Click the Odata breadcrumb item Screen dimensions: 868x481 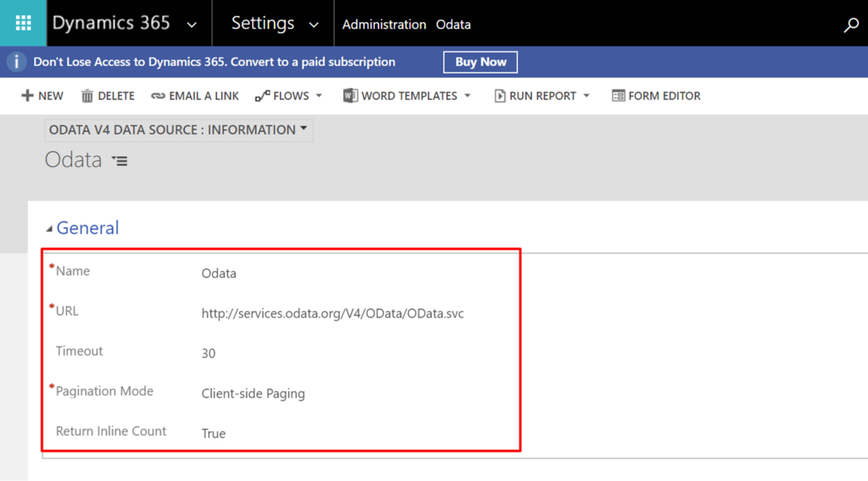453,25
